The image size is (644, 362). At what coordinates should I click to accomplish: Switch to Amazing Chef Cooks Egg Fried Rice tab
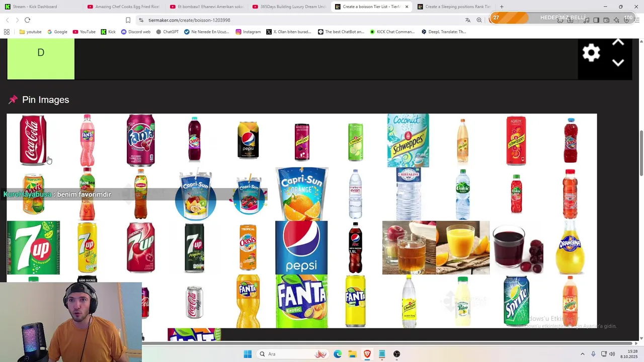point(123,7)
